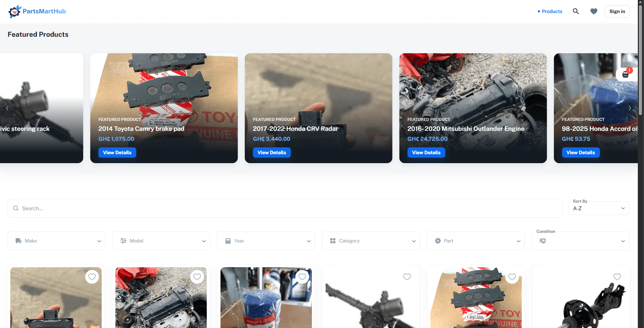This screenshot has width=644, height=328.
Task: Expand the Part filter dropdown
Action: point(476,241)
